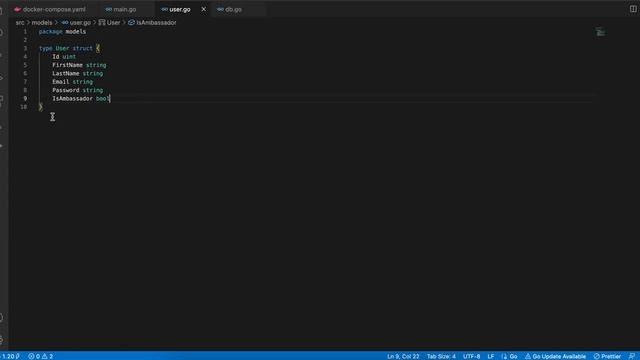The image size is (640, 360).
Task: Click the 'struct' keyword on line 3
Action: 82,48
